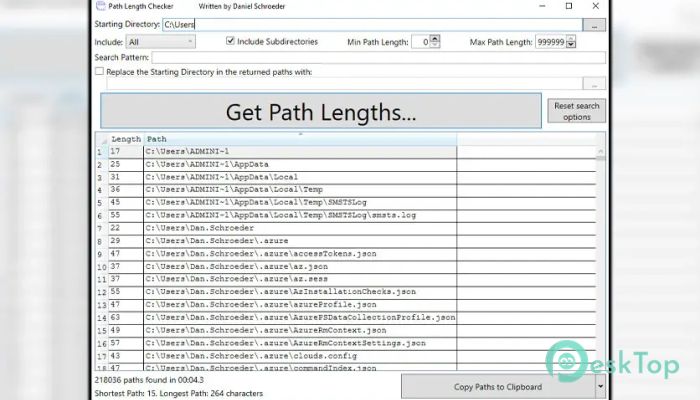The width and height of the screenshot is (700, 400).
Task: Close the Path Length Checker window
Action: 596,6
